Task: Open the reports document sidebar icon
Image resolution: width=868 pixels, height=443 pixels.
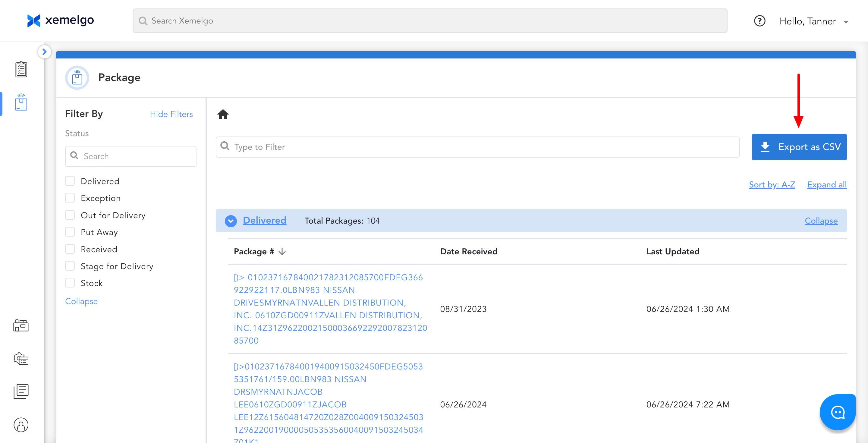Action: click(21, 391)
